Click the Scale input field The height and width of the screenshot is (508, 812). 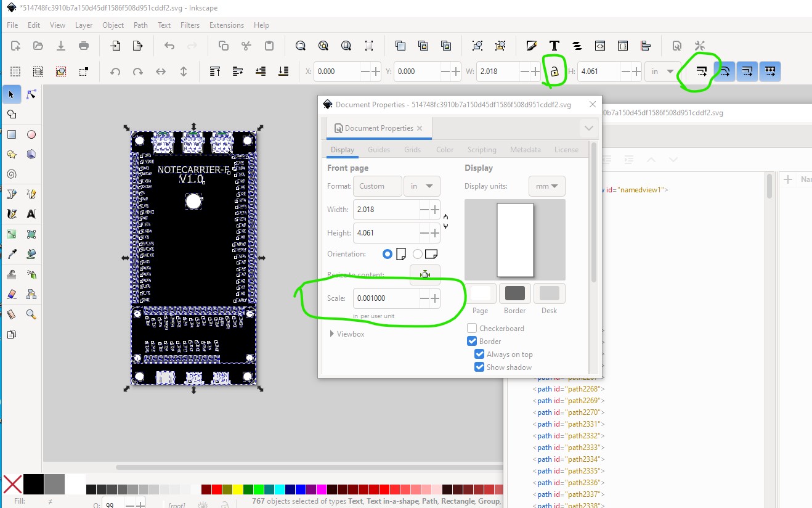click(386, 298)
